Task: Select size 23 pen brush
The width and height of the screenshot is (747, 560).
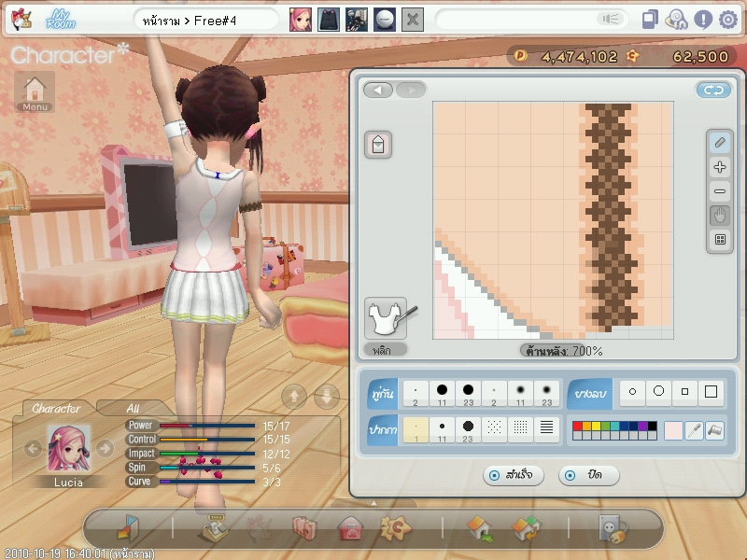Action: [x=469, y=430]
